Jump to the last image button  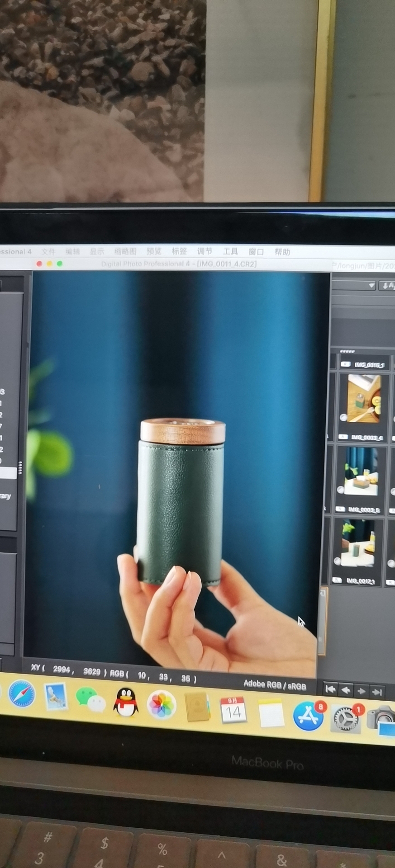pyautogui.click(x=376, y=692)
